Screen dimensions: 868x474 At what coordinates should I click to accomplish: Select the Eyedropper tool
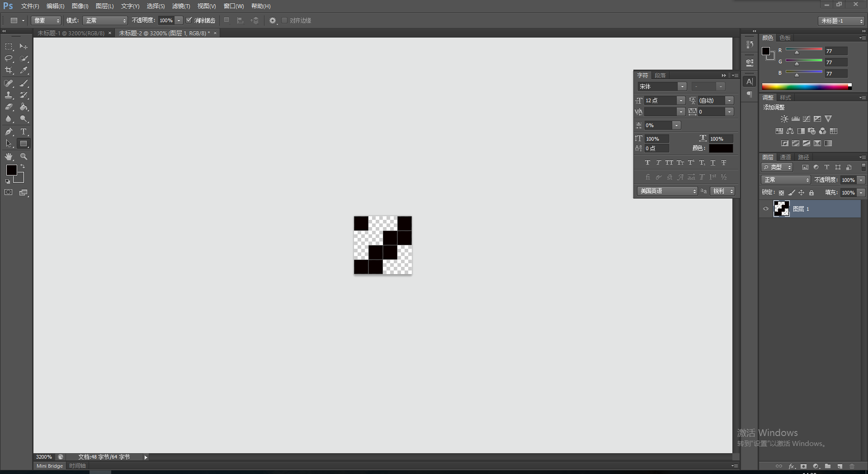click(24, 70)
